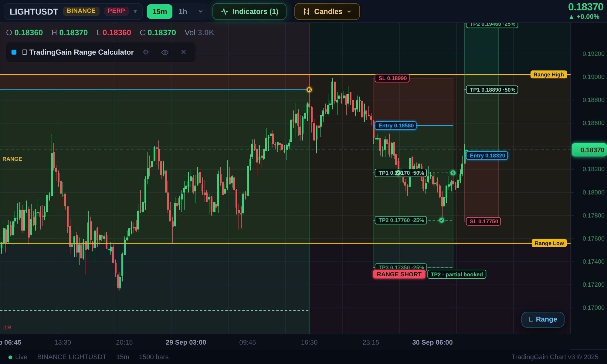Click the $ marker at TP1 level
607x364 pixels.
453,173
